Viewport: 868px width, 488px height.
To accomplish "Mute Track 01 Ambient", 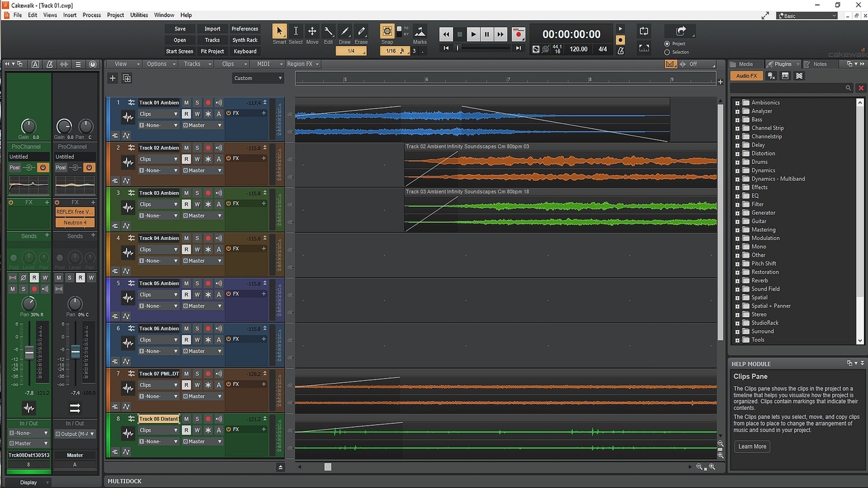I will coord(186,102).
